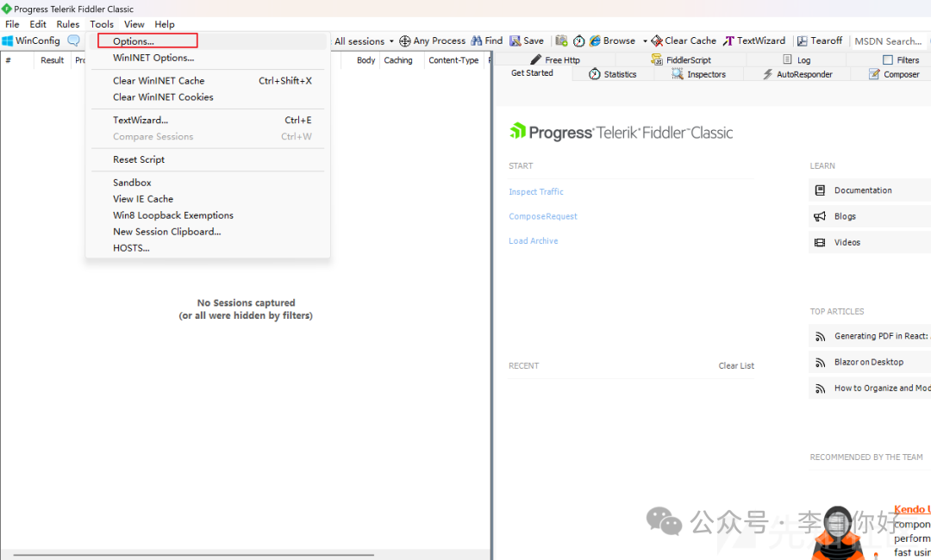The height and width of the screenshot is (560, 931).
Task: Choose New Session Clipboard... entry
Action: coord(208,232)
